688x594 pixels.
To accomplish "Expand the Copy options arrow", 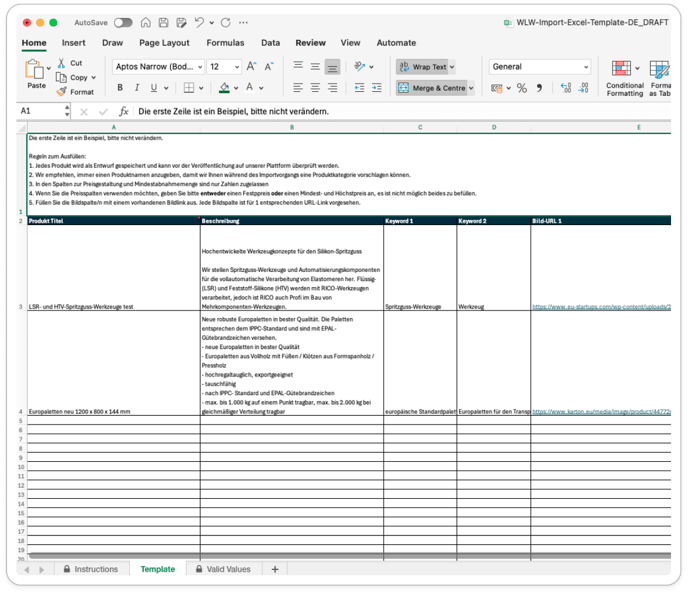I will tap(93, 77).
